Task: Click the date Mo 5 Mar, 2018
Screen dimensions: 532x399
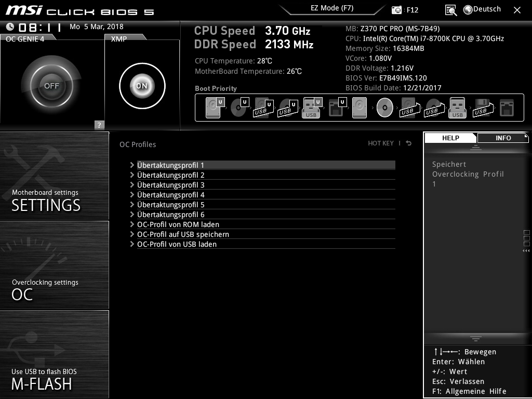Action: pyautogui.click(x=96, y=27)
